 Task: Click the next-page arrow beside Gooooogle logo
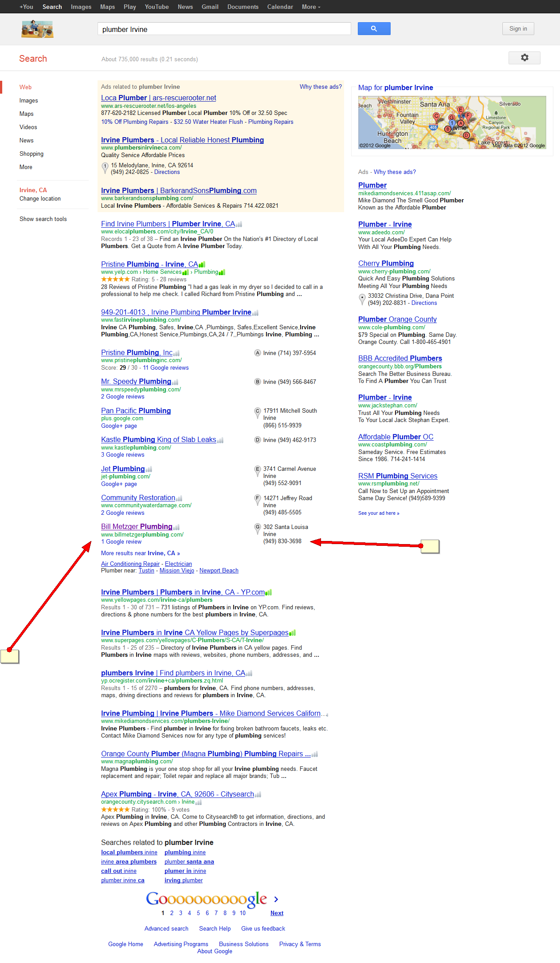point(276,900)
